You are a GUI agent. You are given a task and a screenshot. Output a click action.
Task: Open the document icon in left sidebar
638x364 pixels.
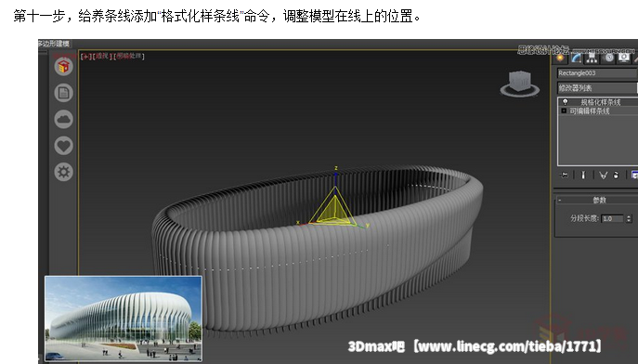tap(63, 93)
